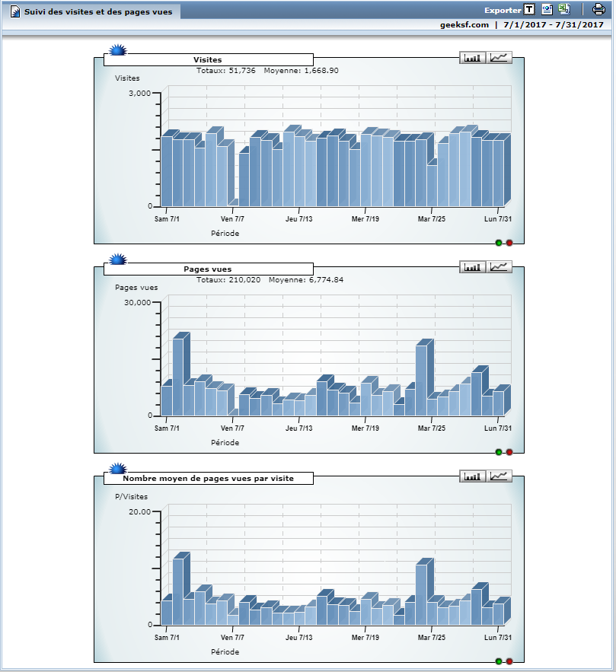616x672 pixels.
Task: Click the green dot under Visites chart
Action: pos(499,243)
